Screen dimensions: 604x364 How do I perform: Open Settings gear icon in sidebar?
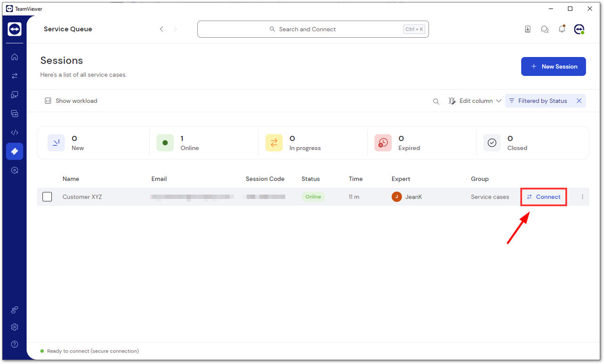pos(15,327)
